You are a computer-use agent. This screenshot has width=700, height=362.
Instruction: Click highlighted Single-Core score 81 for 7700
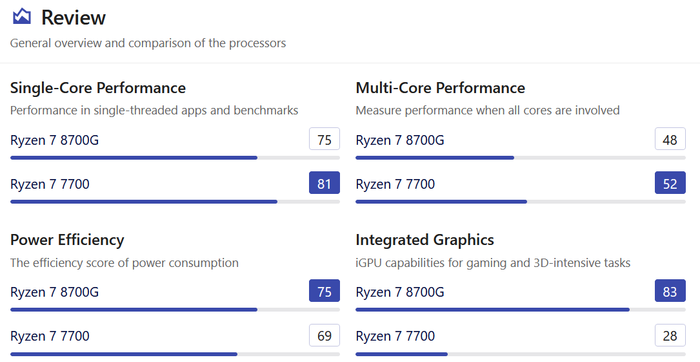point(325,183)
